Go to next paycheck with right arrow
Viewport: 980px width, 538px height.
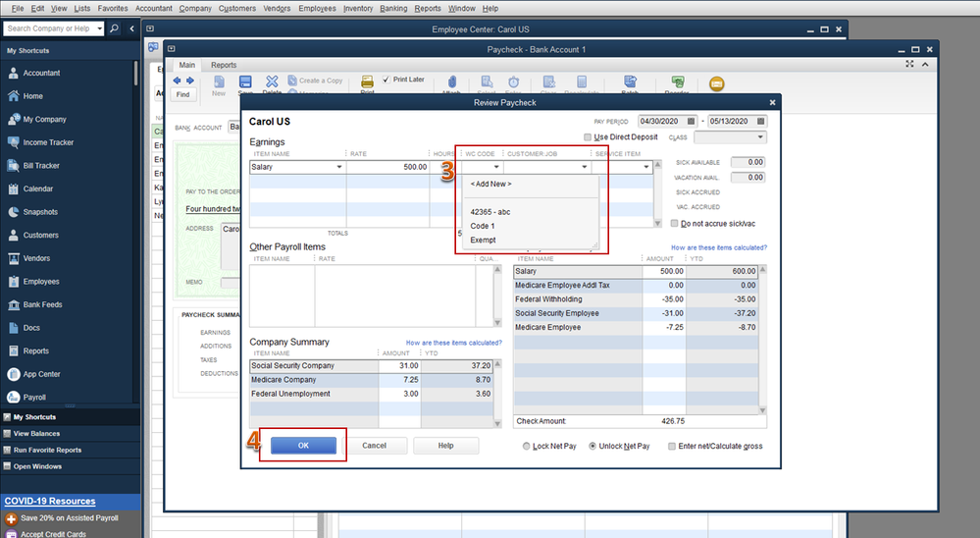tap(190, 81)
